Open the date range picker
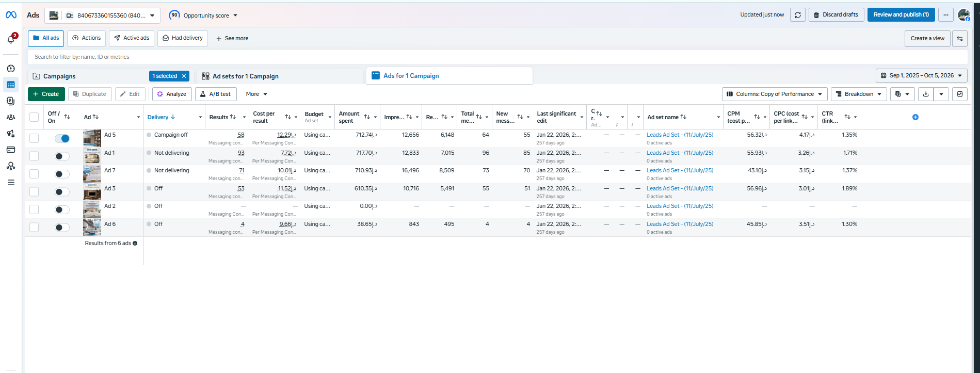This screenshot has width=980, height=373. point(921,75)
